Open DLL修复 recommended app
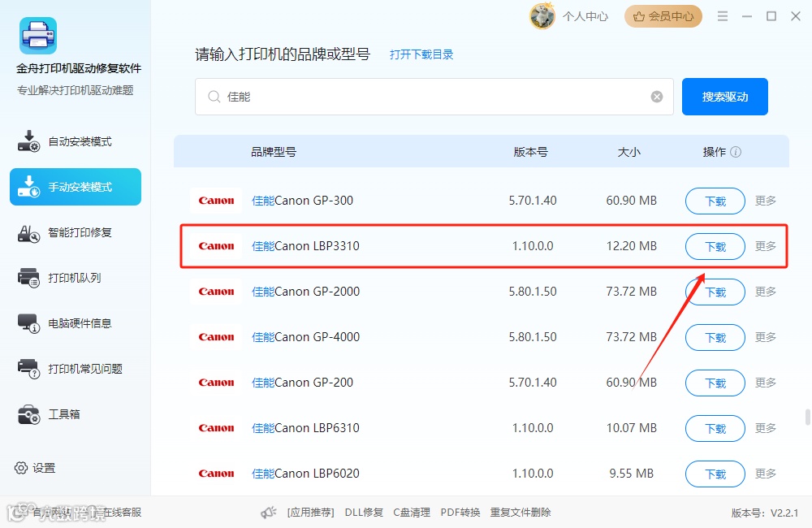812x528 pixels. point(364,513)
